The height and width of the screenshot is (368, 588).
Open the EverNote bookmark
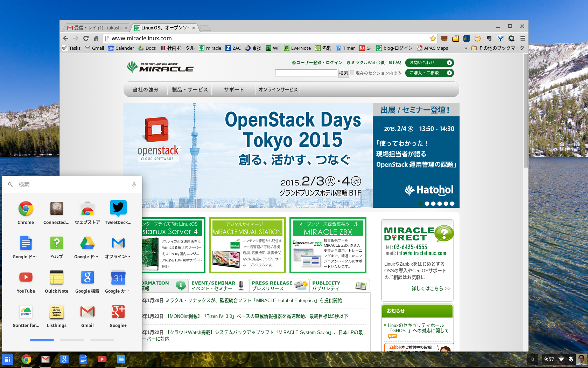pos(297,48)
